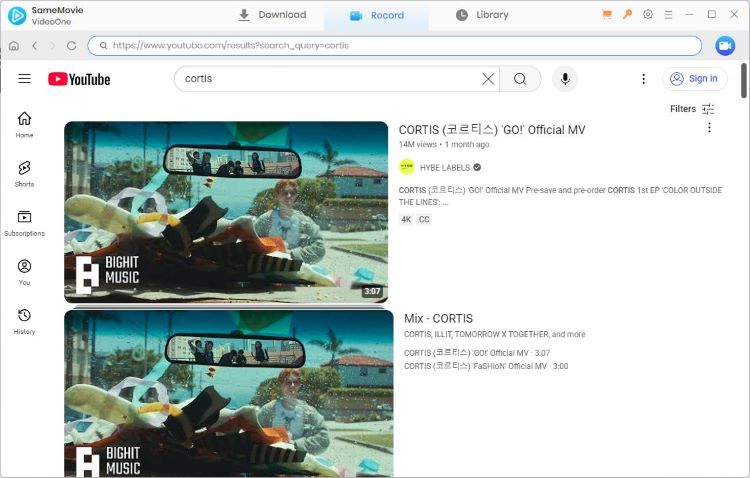Open Shorts in YouTube sidebar
The height and width of the screenshot is (478, 750).
pos(24,174)
